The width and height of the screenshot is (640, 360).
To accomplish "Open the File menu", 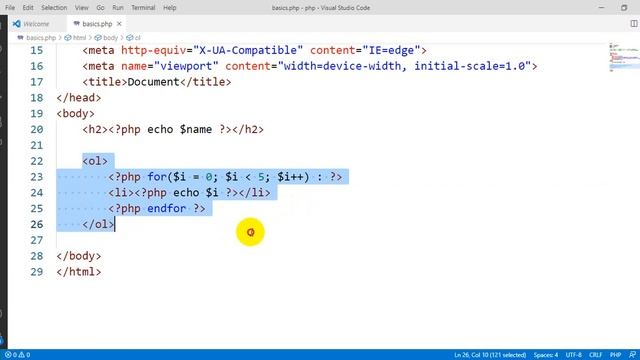I will (10, 7).
